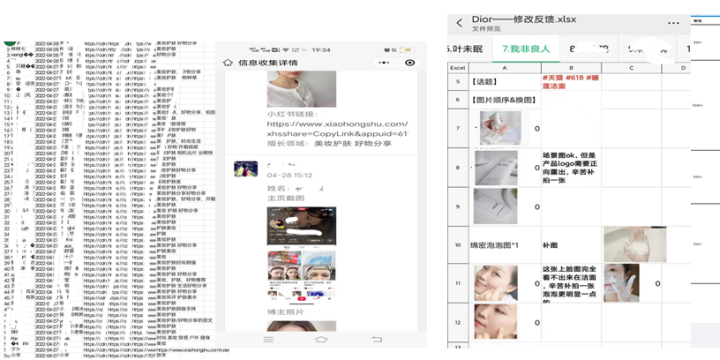Click the red #天猫 #618 hashtag cell
This screenshot has width=720, height=360.
tap(571, 82)
